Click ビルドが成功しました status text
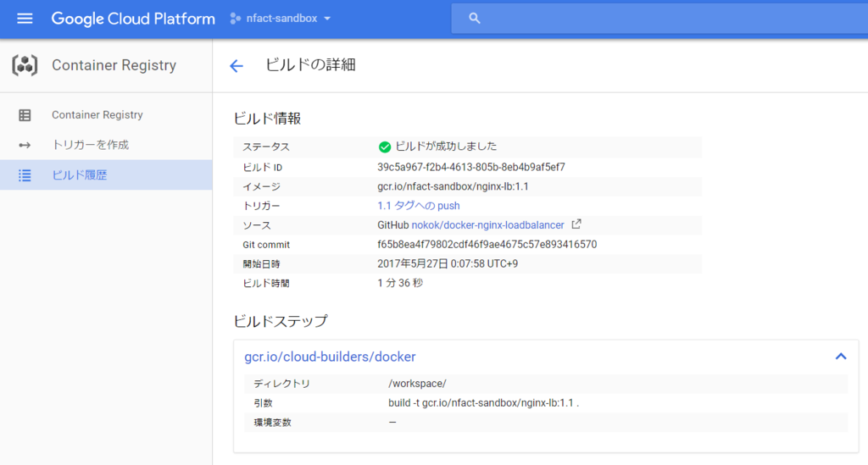Viewport: 868px width, 465px height. coord(446,147)
